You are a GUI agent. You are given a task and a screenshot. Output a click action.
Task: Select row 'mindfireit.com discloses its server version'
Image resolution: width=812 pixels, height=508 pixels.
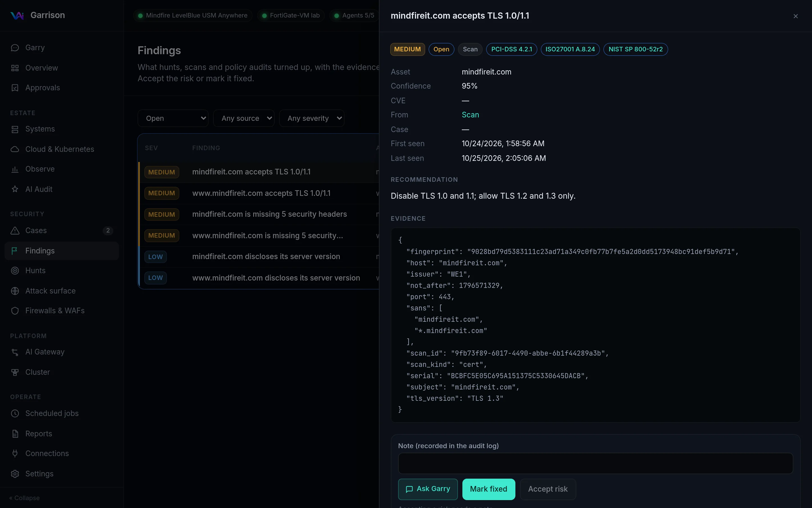[259, 257]
